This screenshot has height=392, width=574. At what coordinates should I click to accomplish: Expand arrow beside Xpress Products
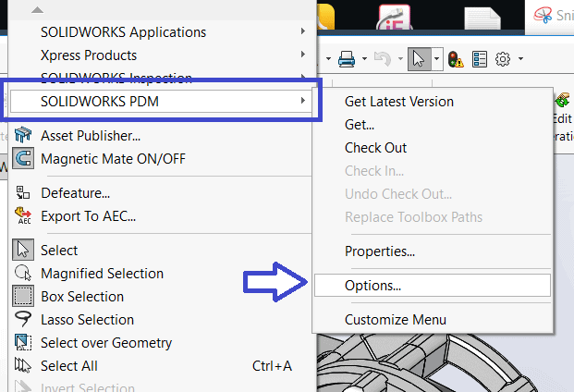[303, 55]
